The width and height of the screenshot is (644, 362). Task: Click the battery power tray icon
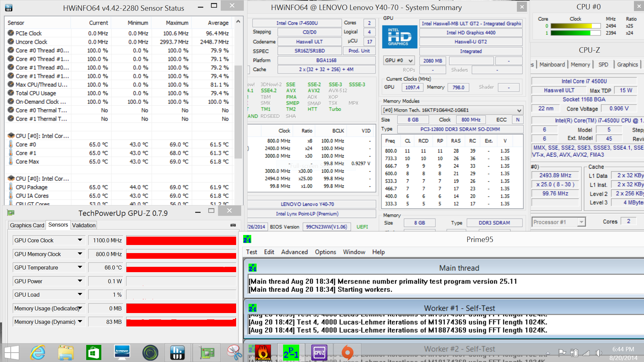pyautogui.click(x=574, y=353)
